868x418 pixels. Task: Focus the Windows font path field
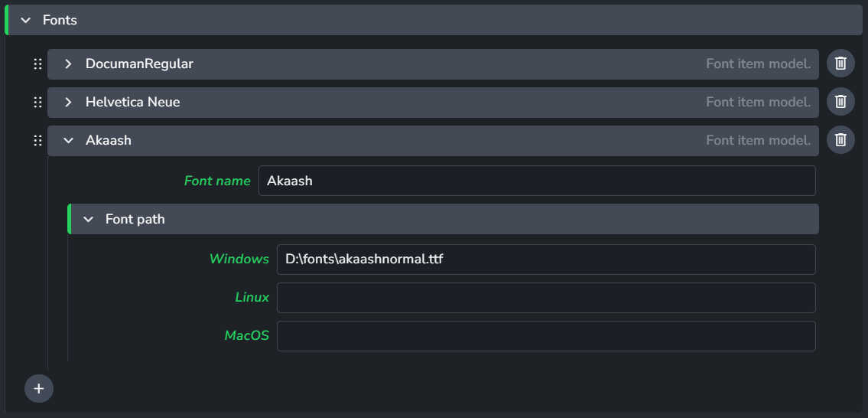(545, 260)
